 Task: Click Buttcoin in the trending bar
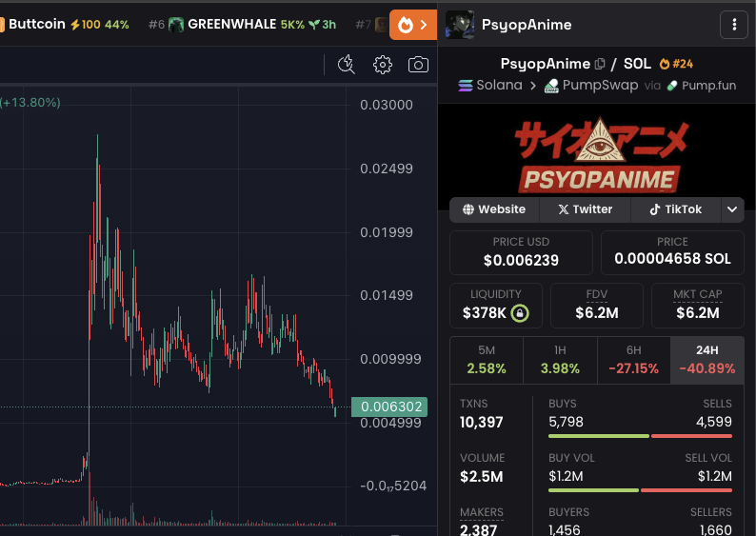[x=36, y=24]
